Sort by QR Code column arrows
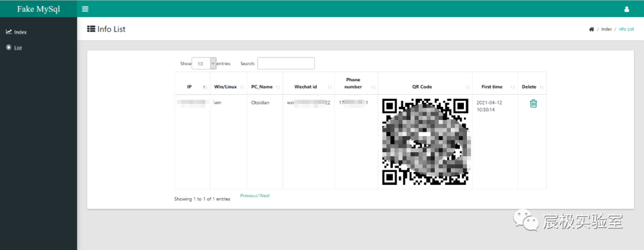Image resolution: width=644 pixels, height=250 pixels. (467, 87)
